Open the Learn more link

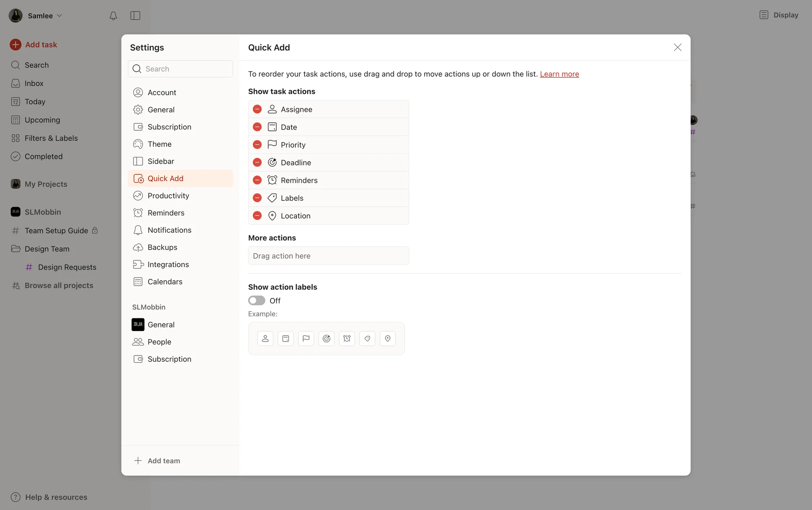tap(559, 74)
